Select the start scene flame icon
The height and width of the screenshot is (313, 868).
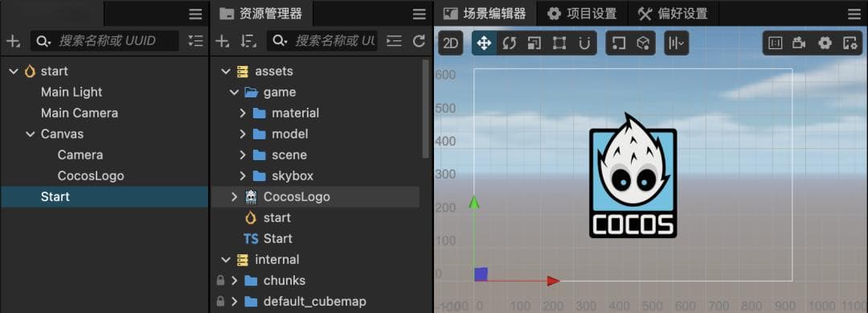(x=30, y=71)
